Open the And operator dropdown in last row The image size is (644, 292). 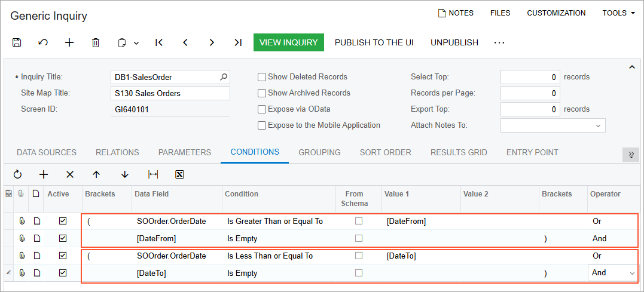pos(633,273)
